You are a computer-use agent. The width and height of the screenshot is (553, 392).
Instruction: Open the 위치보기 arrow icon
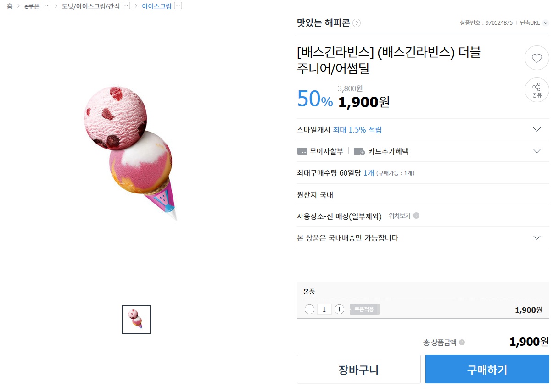pos(416,215)
